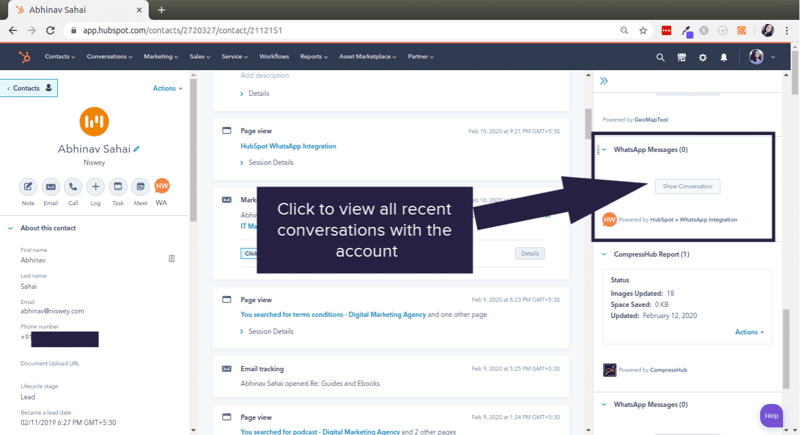800x435 pixels.
Task: Click the left sidebar scrollbar
Action: click(193, 150)
